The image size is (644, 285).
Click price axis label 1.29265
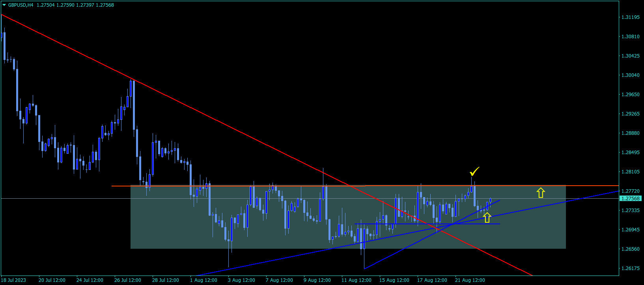(x=631, y=114)
